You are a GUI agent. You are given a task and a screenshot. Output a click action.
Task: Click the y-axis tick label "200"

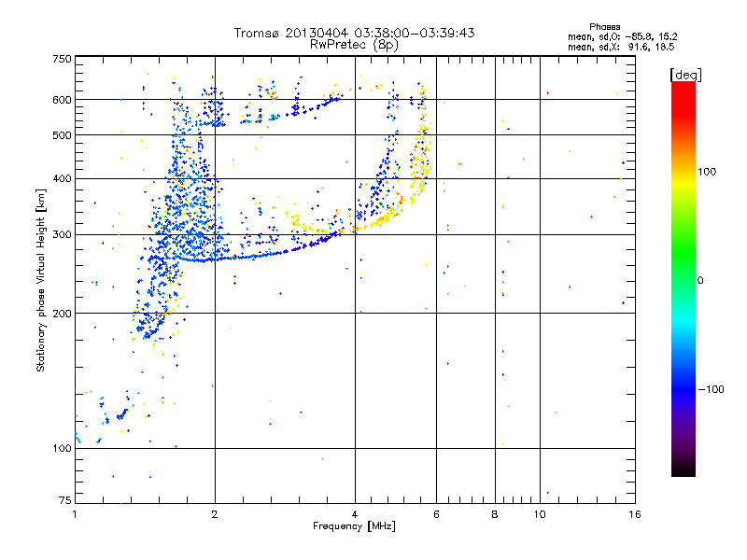pyautogui.click(x=62, y=314)
